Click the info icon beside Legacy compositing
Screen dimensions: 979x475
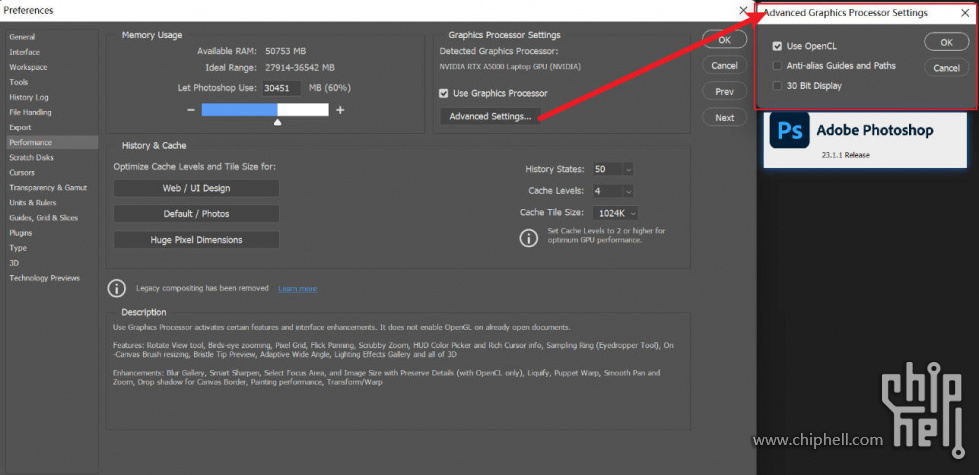117,288
